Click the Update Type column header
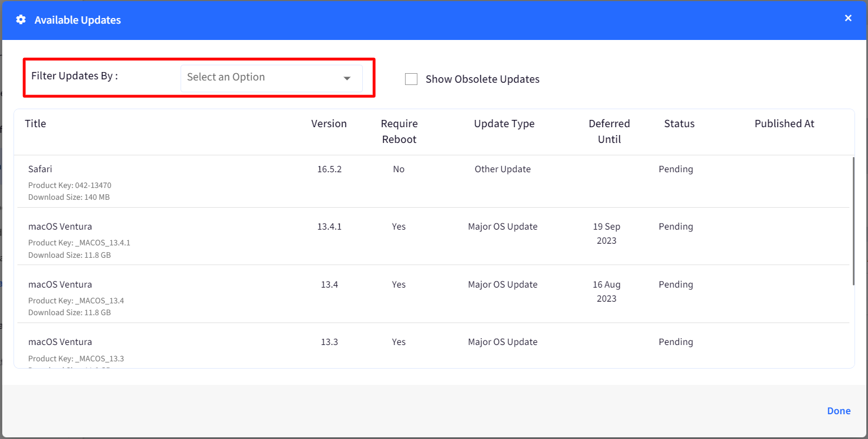868x439 pixels. tap(504, 124)
